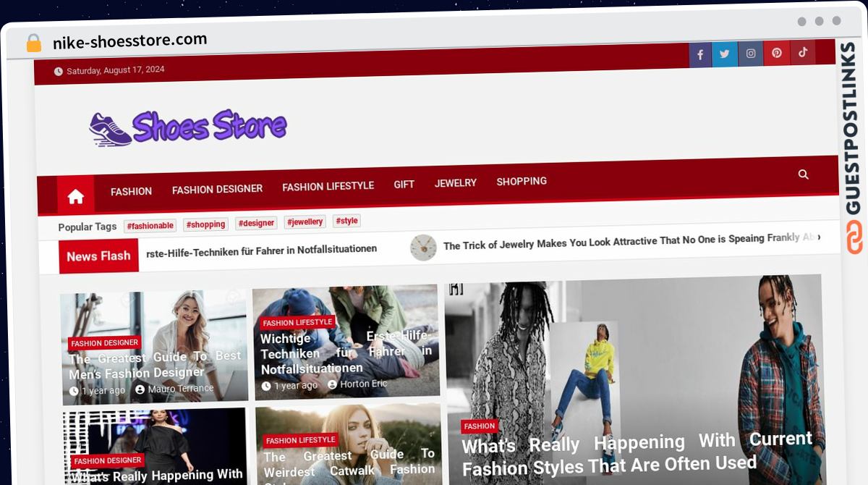Click Fashion badge on Current Fashion Styles card
Screen dimensions: 868x485
pos(480,426)
